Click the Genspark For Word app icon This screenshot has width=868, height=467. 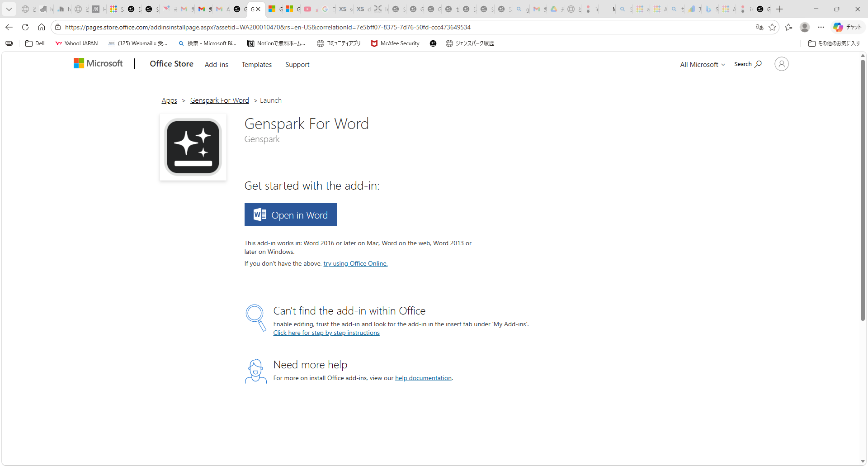193,147
